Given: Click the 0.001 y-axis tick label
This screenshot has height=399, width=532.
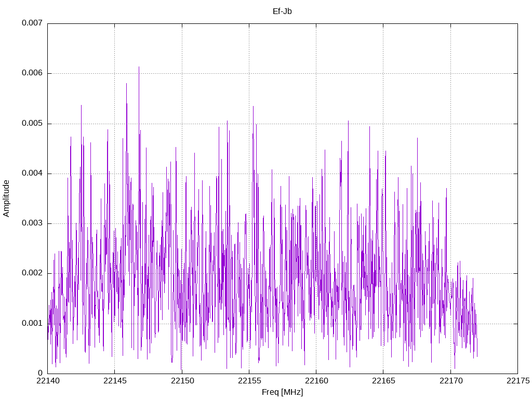Looking at the screenshot, I should pyautogui.click(x=32, y=323).
